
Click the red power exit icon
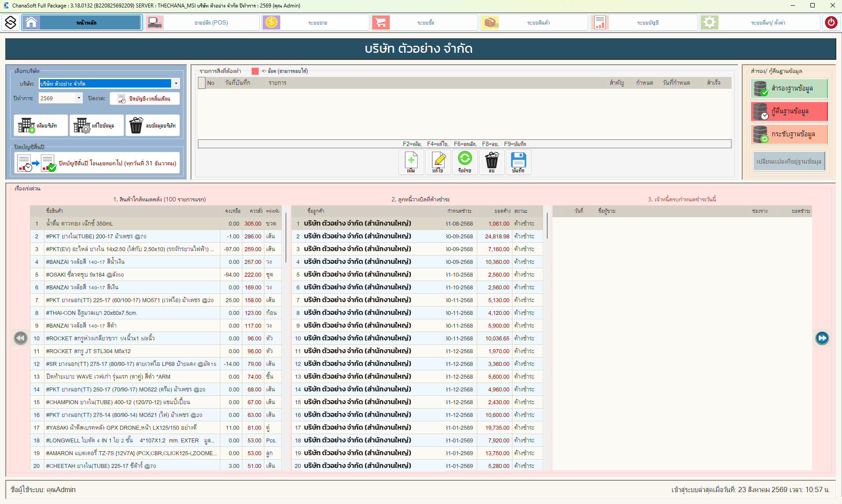coord(831,22)
